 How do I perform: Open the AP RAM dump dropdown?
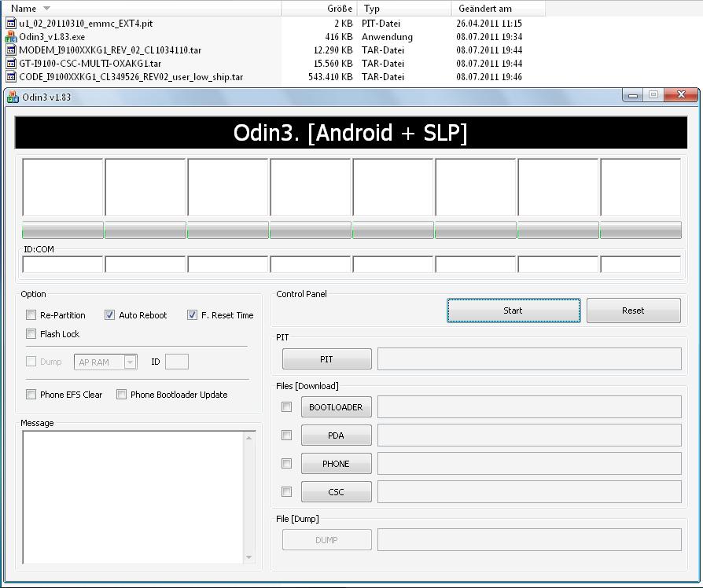[130, 362]
